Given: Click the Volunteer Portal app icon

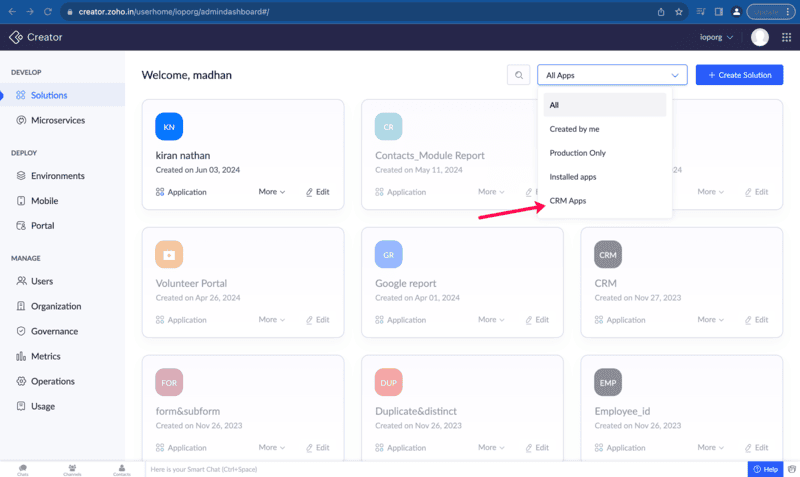Looking at the screenshot, I should [x=169, y=255].
